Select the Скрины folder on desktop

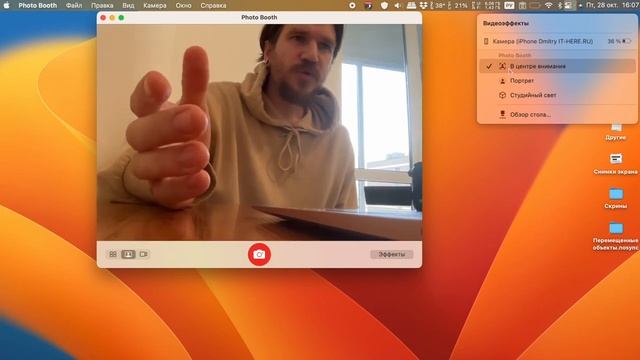[x=616, y=198]
